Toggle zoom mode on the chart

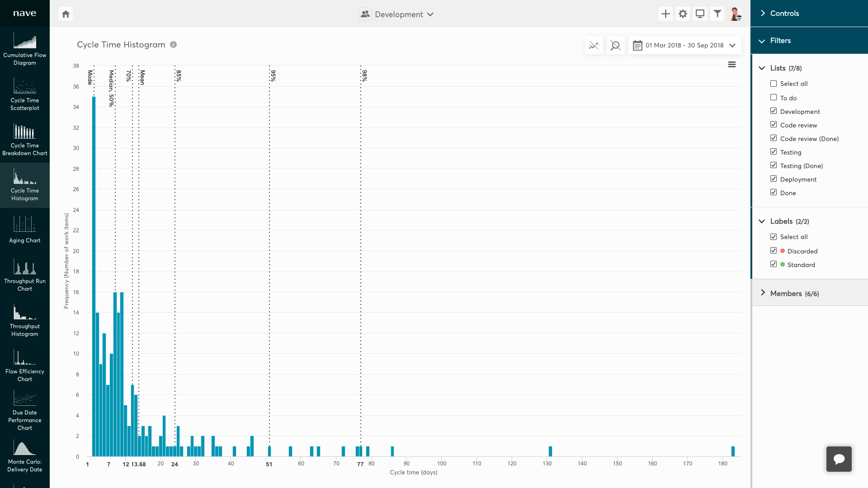pos(615,45)
